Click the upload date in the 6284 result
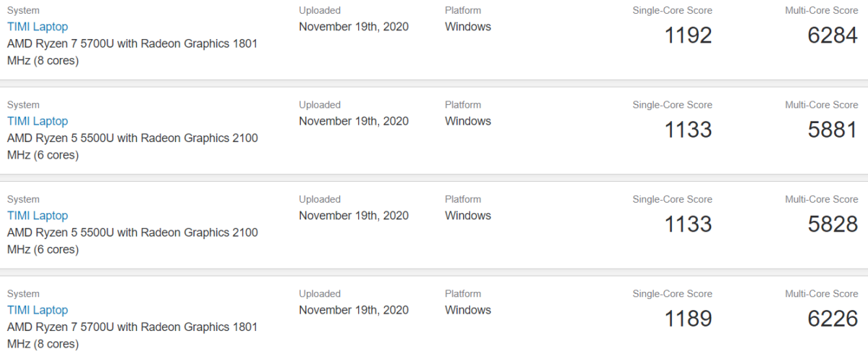Screen dimensions: 868x357 354,27
